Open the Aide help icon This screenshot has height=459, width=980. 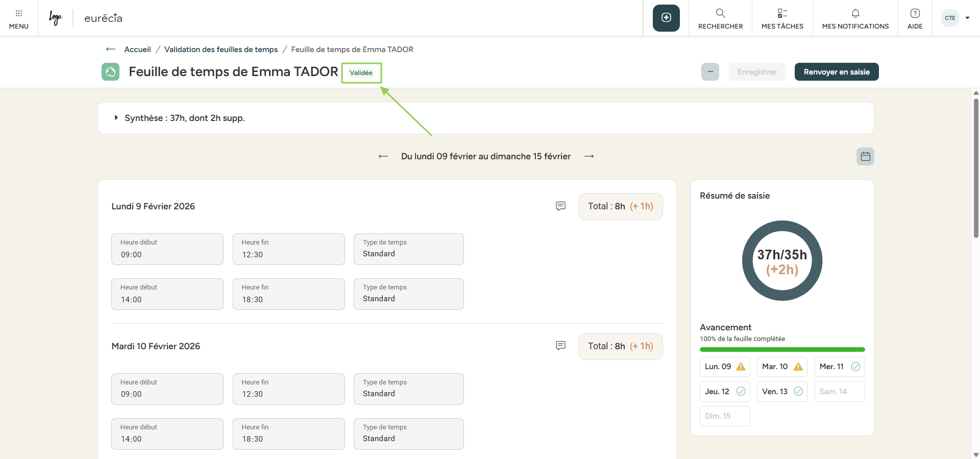point(915,18)
